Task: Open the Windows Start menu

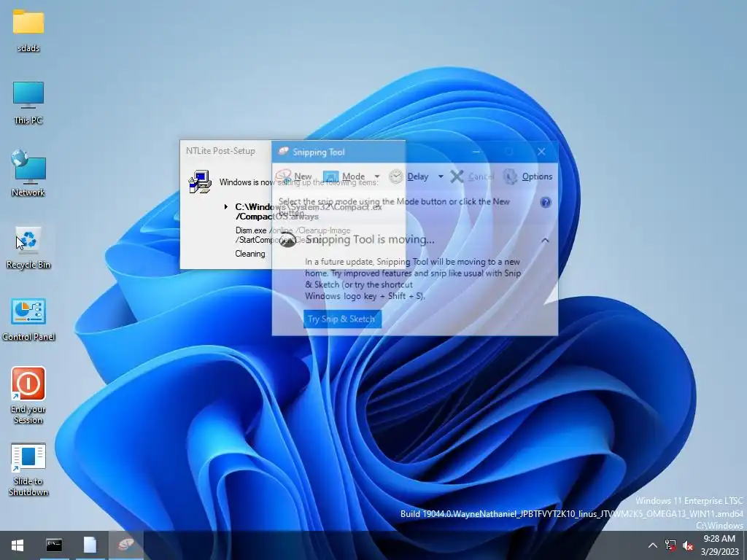Action: coord(18,545)
